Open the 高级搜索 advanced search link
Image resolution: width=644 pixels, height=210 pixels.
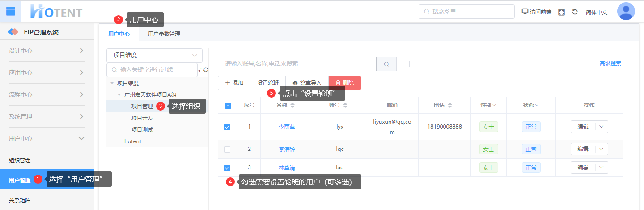610,64
